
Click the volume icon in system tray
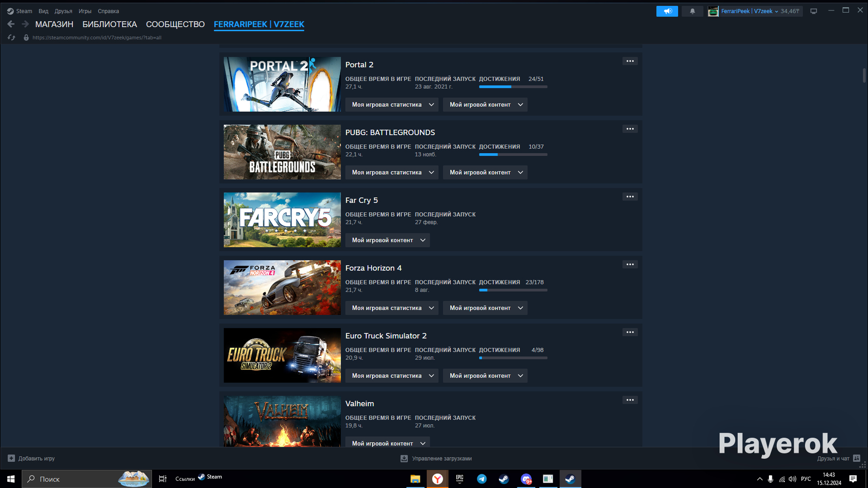792,479
